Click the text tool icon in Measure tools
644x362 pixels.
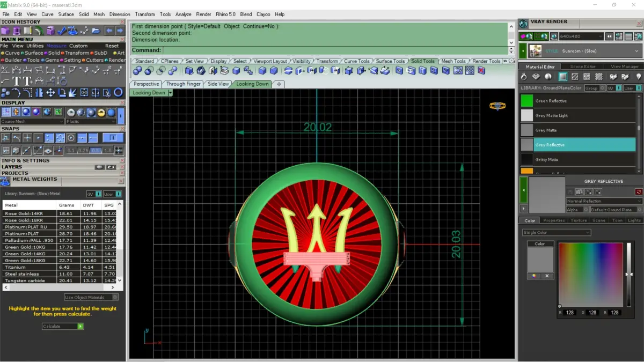pyautogui.click(x=17, y=81)
